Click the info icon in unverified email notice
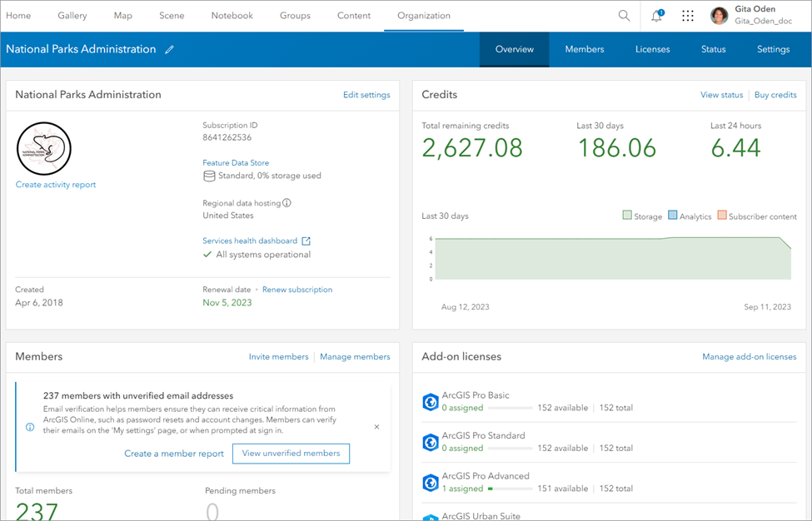The image size is (812, 521). (x=30, y=427)
